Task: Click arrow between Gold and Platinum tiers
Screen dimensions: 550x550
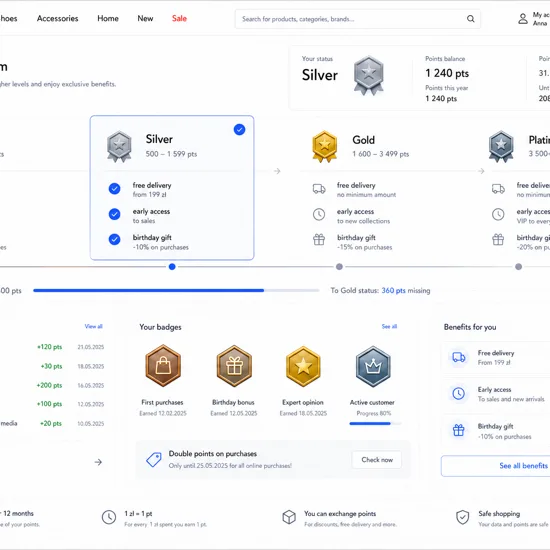Action: [481, 171]
